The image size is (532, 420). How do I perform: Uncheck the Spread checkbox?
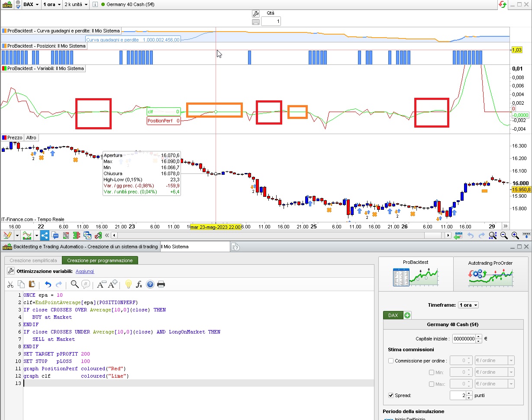(x=391, y=395)
